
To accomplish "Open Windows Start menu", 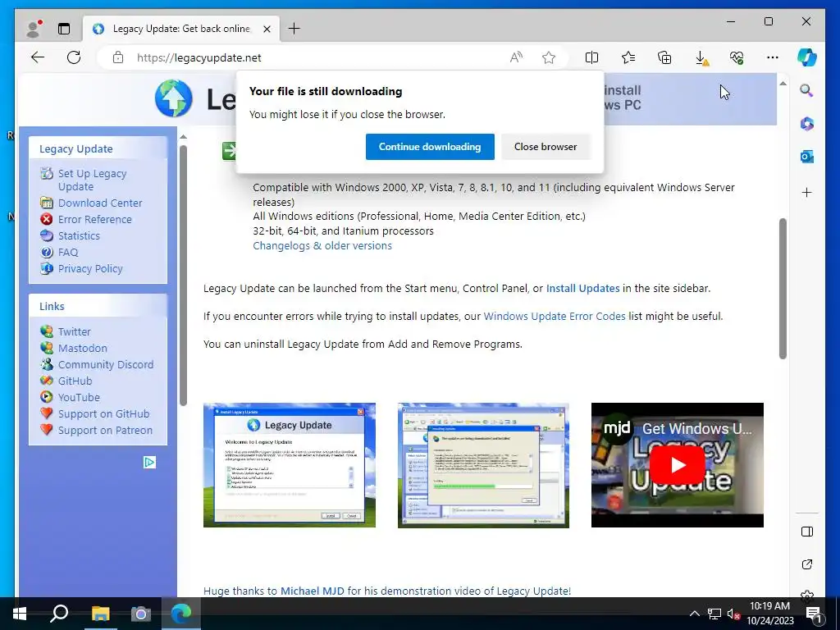I will [x=20, y=614].
